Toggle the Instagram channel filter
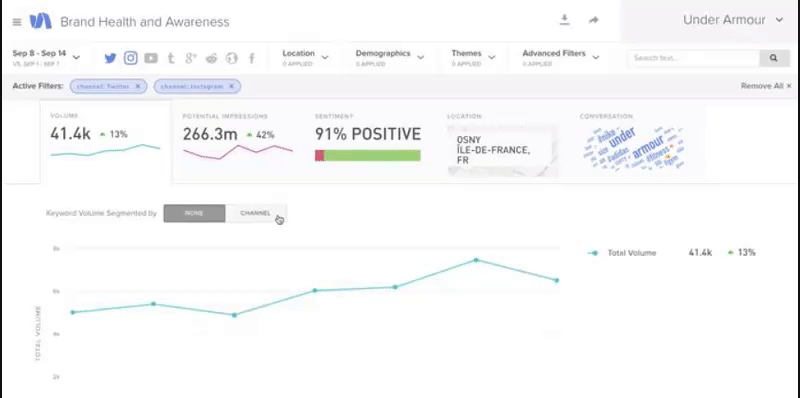The height and width of the screenshot is (398, 800). (x=131, y=58)
